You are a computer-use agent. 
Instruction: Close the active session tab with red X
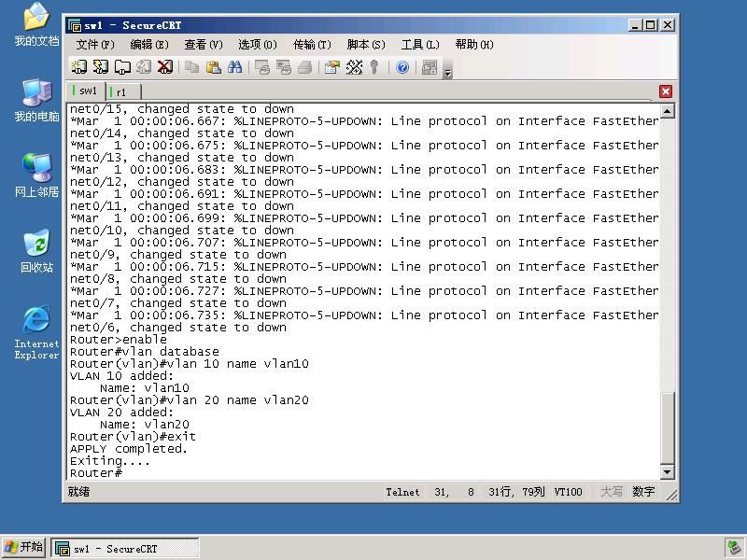[666, 91]
